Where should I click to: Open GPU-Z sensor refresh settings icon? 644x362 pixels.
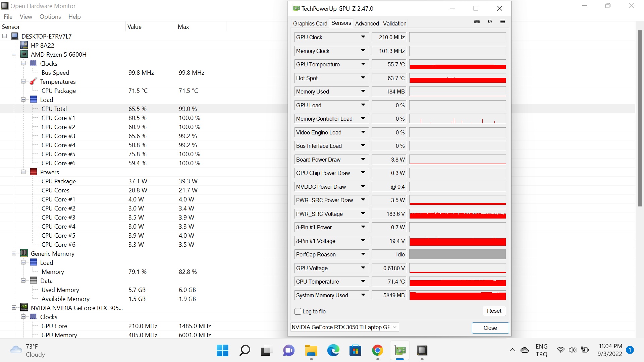490,21
